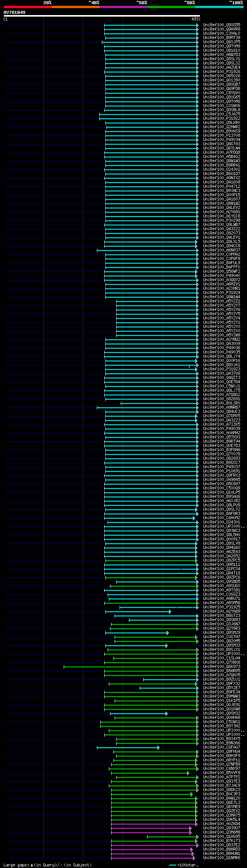The height and width of the screenshot is (868, 247).
Task: Open hit UniRef100_P31926
Action: [222, 71]
